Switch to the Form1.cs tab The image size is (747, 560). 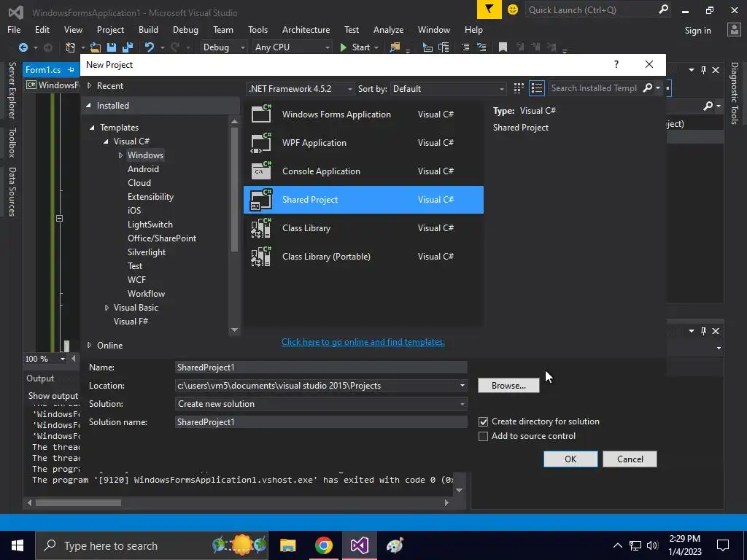[x=43, y=69]
